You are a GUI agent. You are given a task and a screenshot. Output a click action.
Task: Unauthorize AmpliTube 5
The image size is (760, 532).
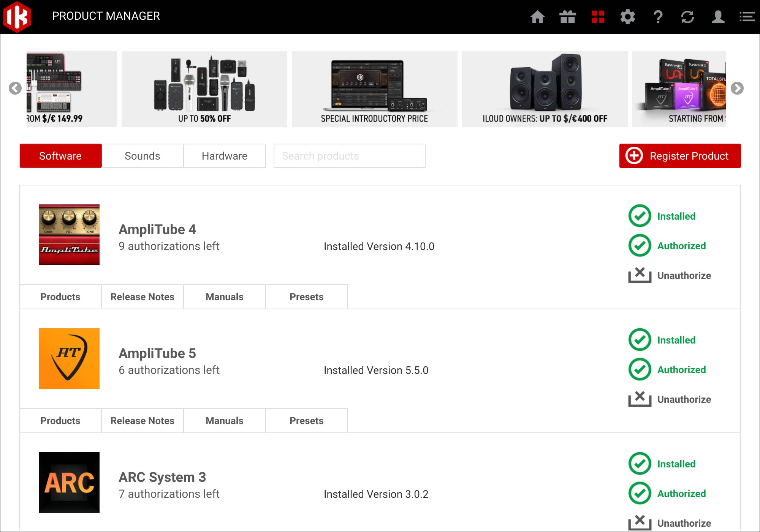coord(670,399)
